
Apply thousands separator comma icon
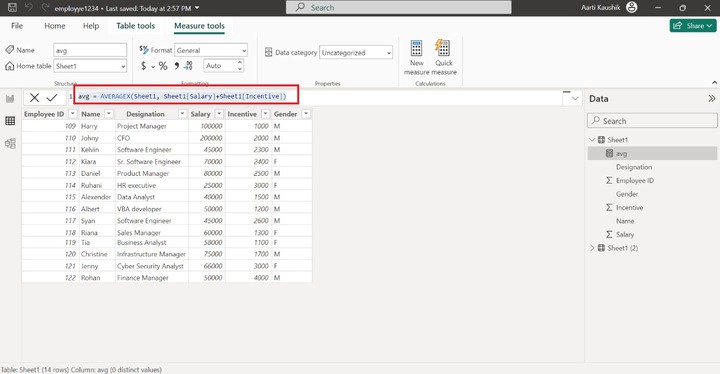(176, 66)
